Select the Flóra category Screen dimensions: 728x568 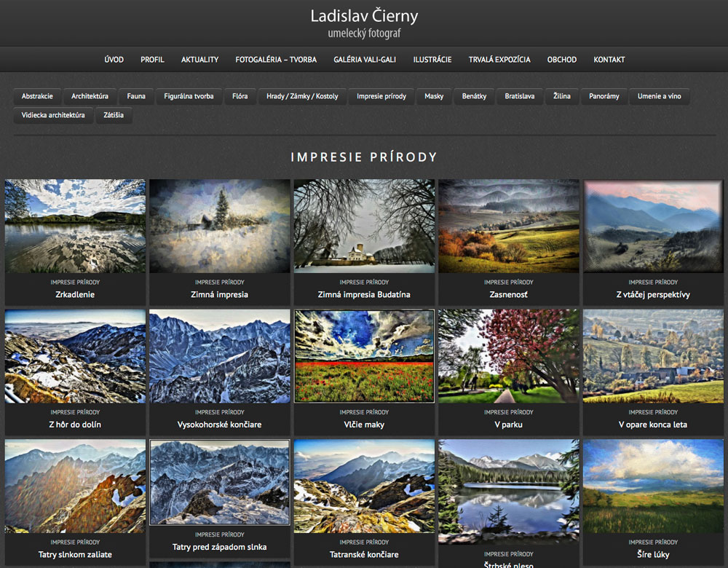click(240, 96)
